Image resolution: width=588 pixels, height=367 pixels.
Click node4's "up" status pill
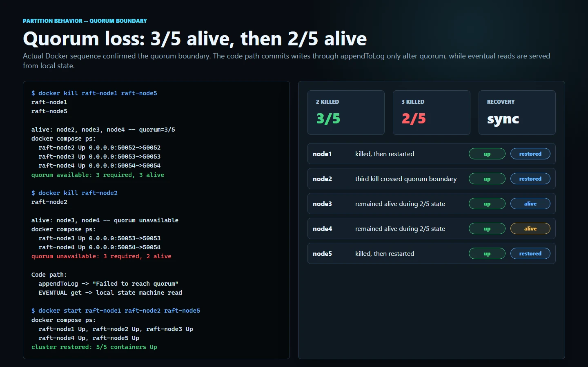(x=487, y=229)
